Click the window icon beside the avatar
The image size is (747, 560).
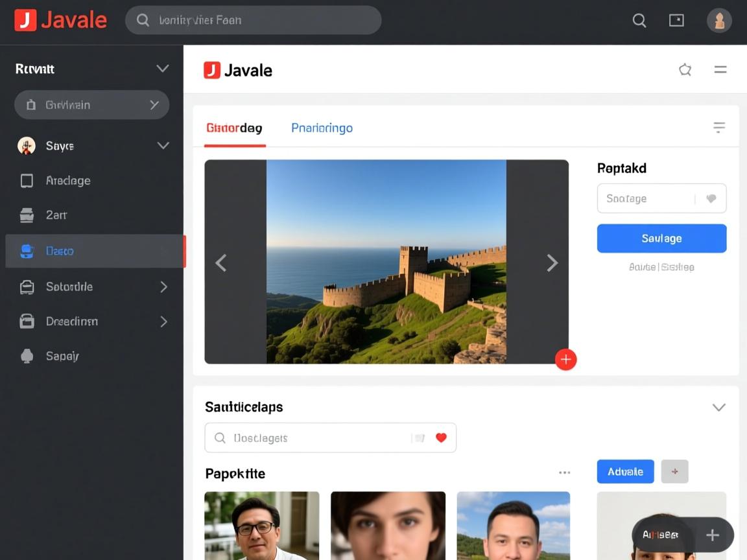point(676,21)
